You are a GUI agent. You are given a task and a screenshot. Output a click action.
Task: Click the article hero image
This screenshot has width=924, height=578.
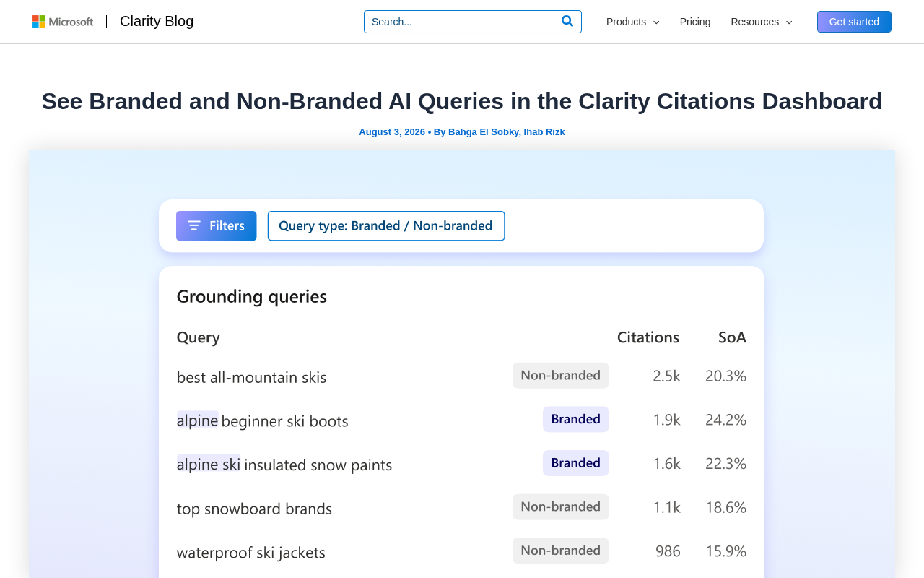click(462, 364)
